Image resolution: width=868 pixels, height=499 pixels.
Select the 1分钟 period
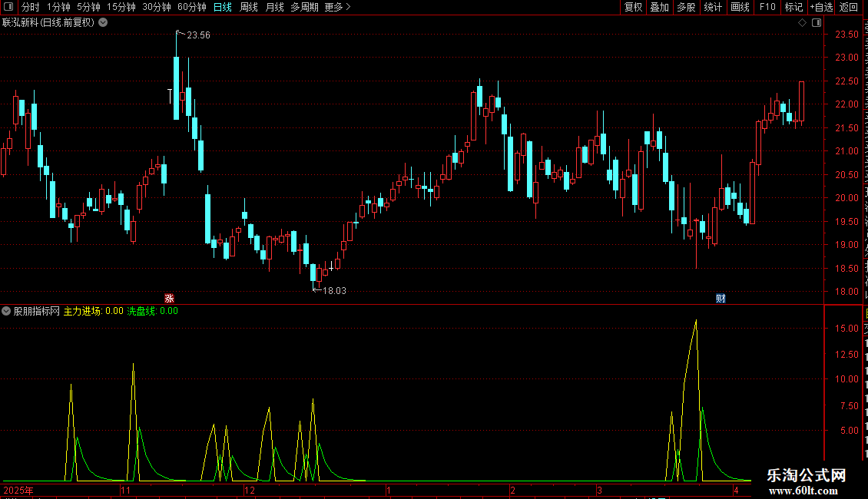coord(58,7)
